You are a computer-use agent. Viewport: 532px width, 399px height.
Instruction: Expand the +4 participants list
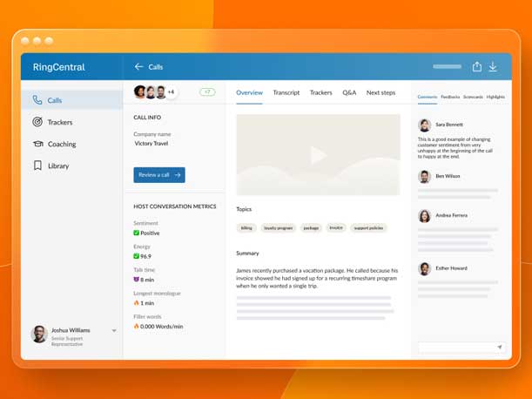tap(171, 92)
